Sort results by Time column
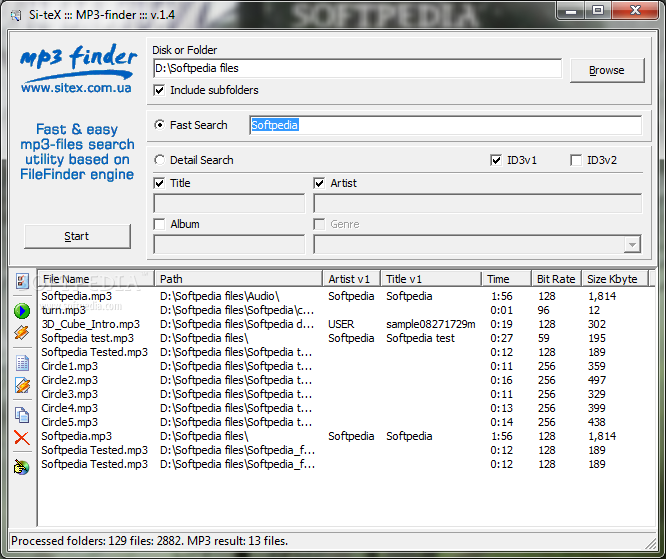Screen dimensions: 666x559 [506, 279]
